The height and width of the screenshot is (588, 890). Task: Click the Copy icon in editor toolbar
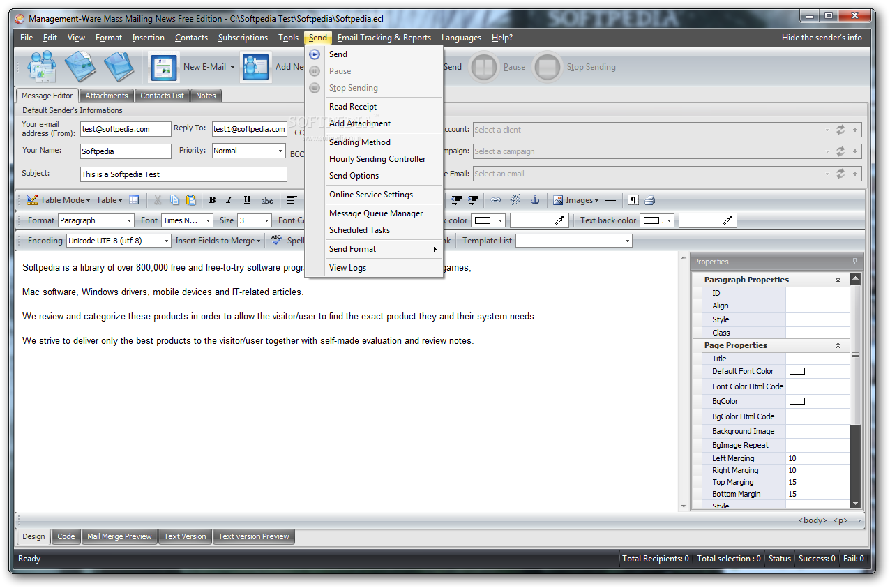(174, 200)
